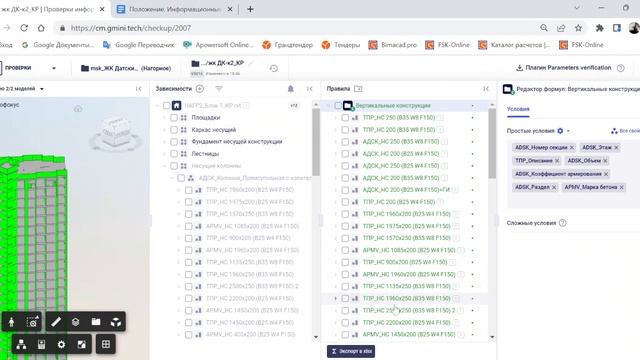
Task: Click the browser extensions puzzle icon
Action: [x=600, y=28]
